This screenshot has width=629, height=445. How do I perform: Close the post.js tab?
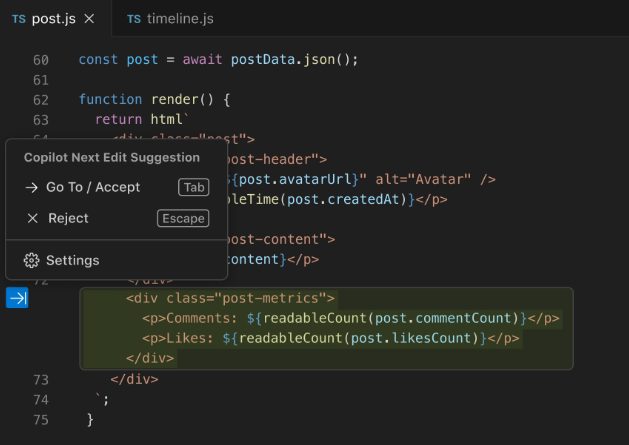click(x=89, y=18)
